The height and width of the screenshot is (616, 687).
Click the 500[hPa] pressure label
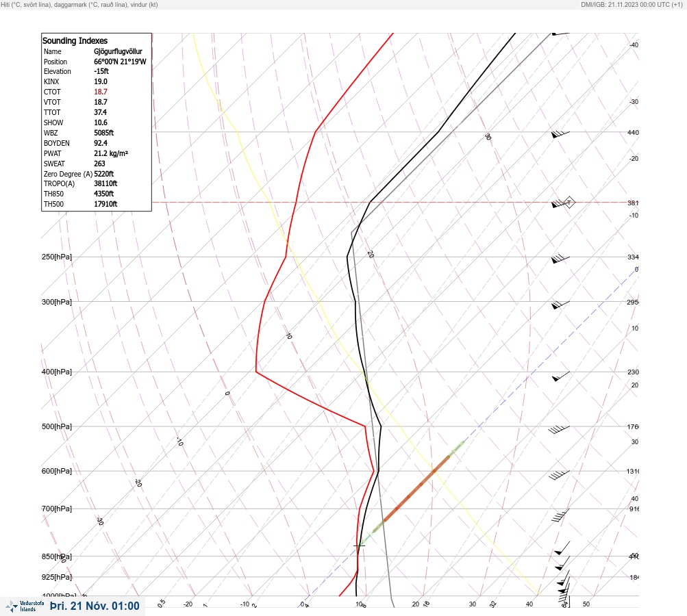point(57,426)
